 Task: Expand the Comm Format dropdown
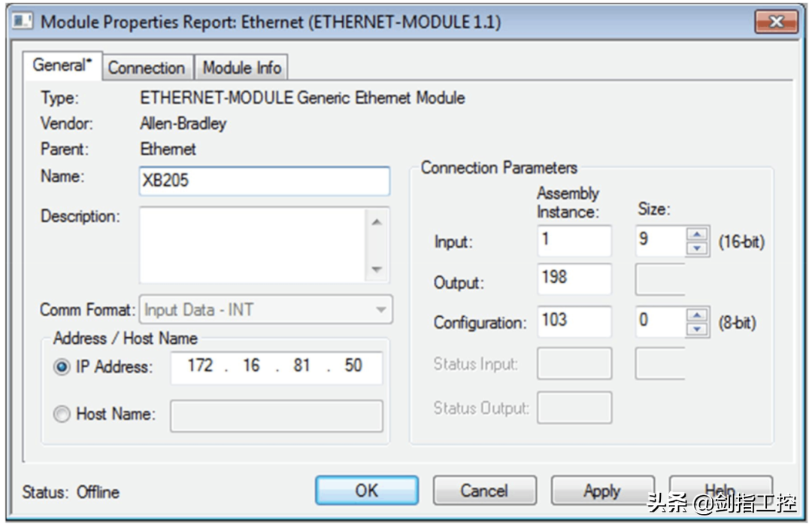[x=380, y=309]
